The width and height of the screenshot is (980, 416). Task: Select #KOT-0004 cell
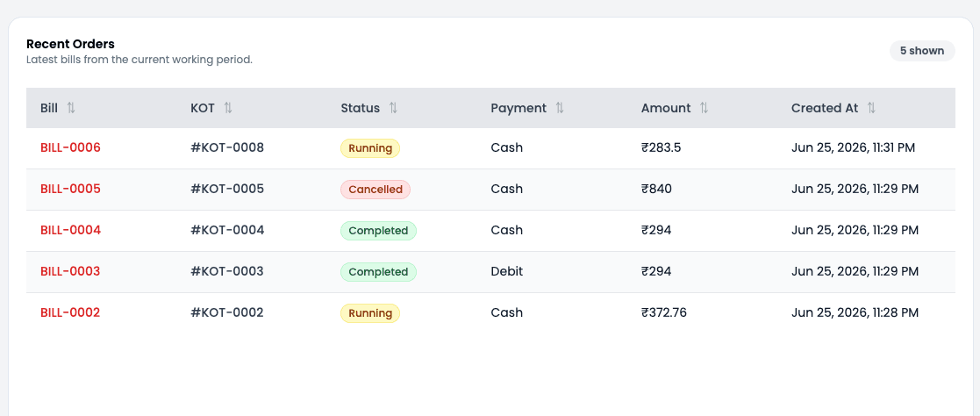[227, 230]
